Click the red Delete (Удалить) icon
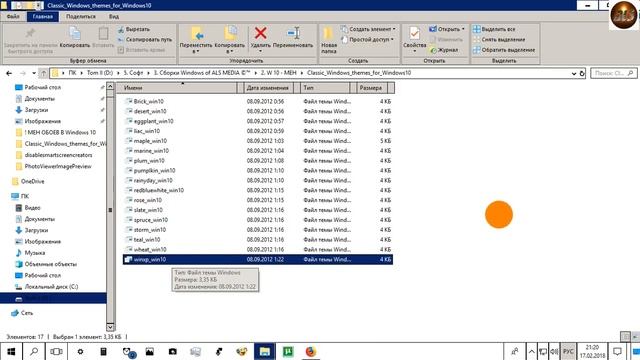 click(260, 33)
